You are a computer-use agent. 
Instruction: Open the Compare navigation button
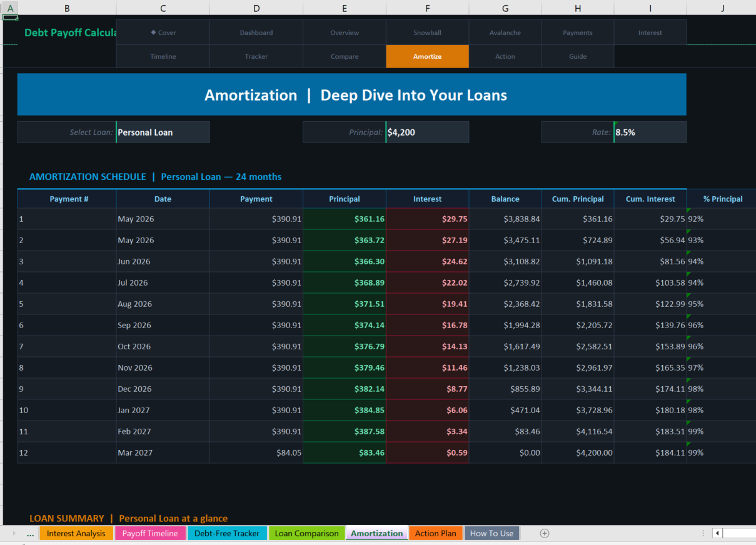pos(345,56)
